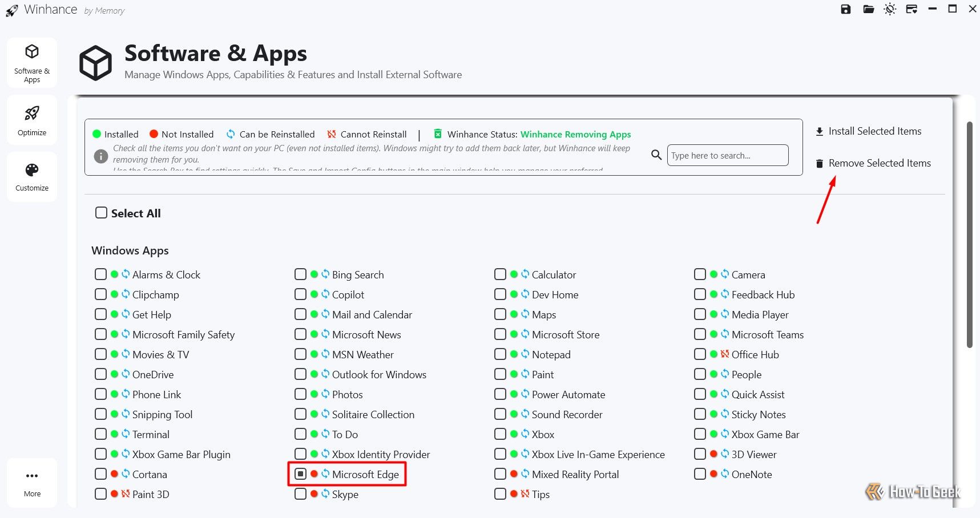Check the Dev Home checkbox

coord(500,294)
